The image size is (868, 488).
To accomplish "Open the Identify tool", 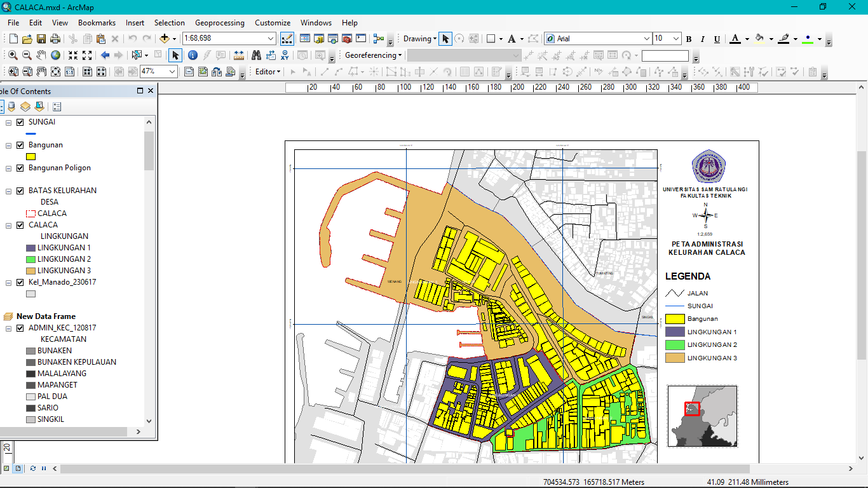I will (193, 55).
